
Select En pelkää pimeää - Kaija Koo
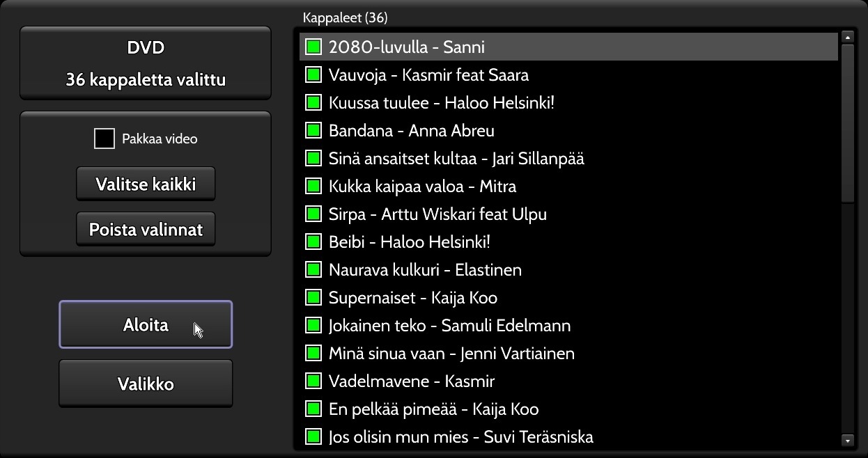point(434,409)
